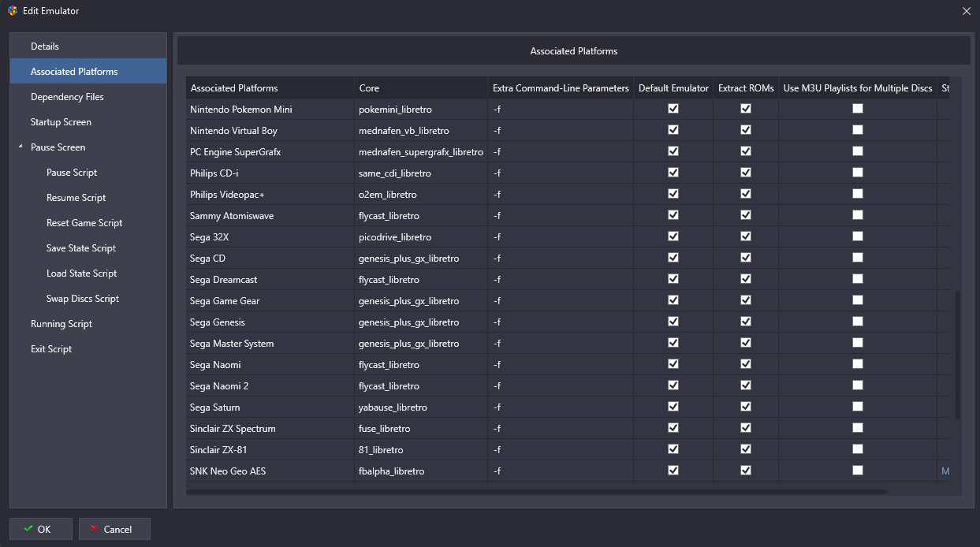Select the Nintendo Pokemon Mini platform cell
The width and height of the screenshot is (980, 547).
coord(270,109)
